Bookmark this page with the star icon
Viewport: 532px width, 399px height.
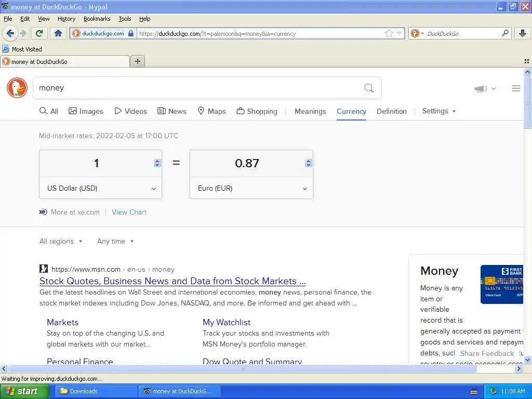tap(389, 33)
